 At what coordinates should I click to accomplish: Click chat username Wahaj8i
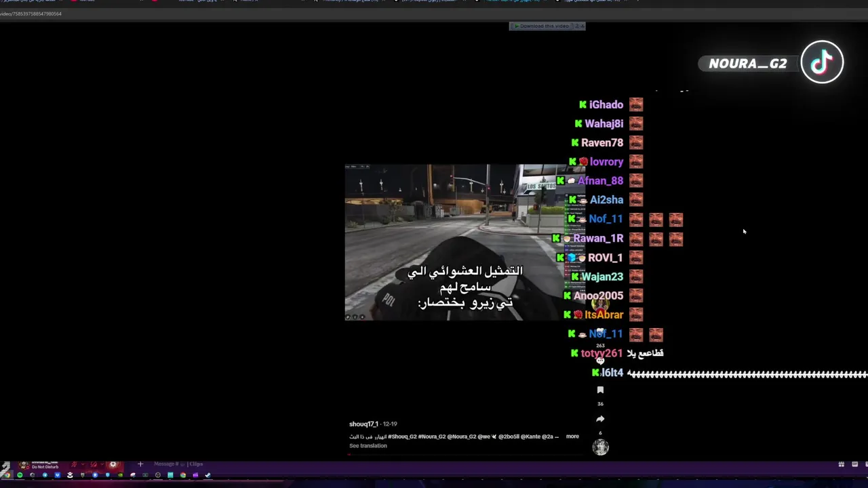pos(604,123)
